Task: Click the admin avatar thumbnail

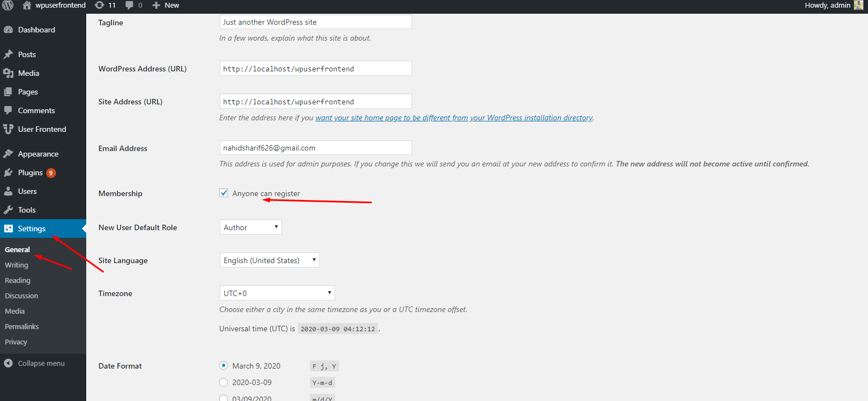Action: tap(859, 5)
